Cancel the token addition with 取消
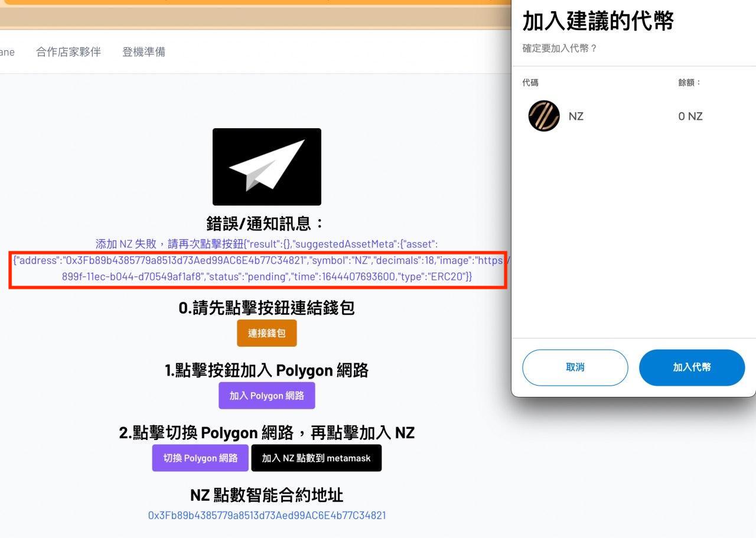The width and height of the screenshot is (756, 538). tap(575, 367)
